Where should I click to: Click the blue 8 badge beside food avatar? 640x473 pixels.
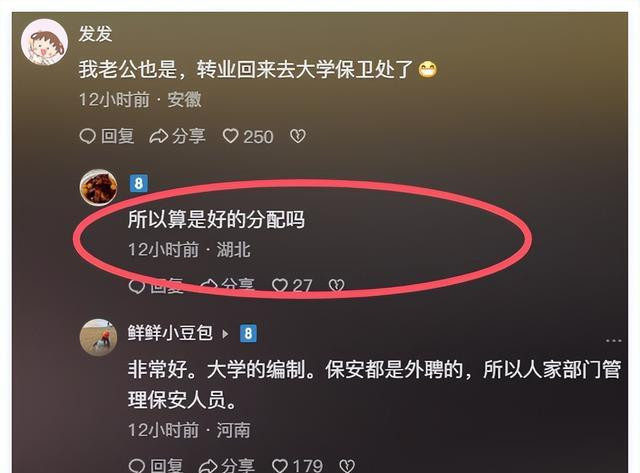[x=139, y=184]
